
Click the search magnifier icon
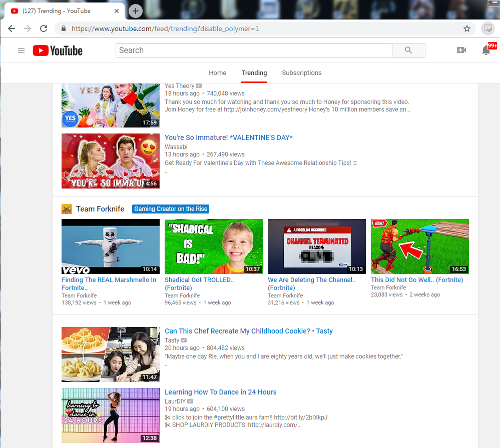tap(408, 50)
